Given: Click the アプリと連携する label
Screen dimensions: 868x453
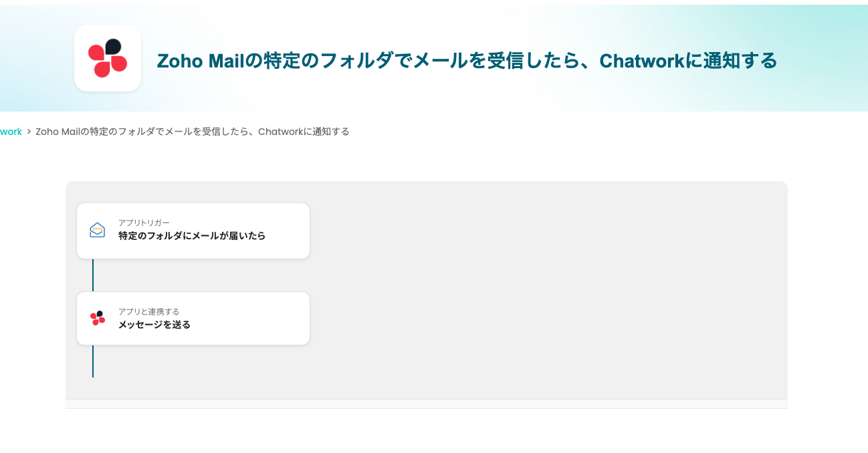Looking at the screenshot, I should click(x=148, y=311).
